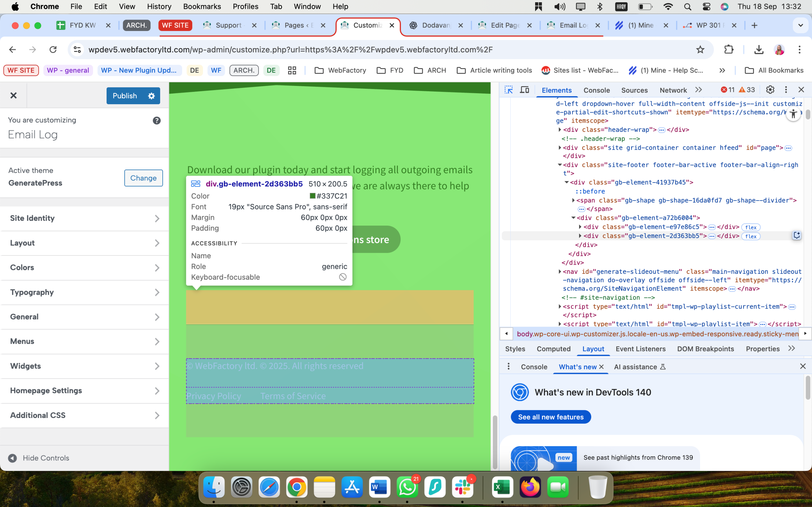This screenshot has width=812, height=507.
Task: Toggle the device toolbar in DevTools
Action: pyautogui.click(x=524, y=90)
